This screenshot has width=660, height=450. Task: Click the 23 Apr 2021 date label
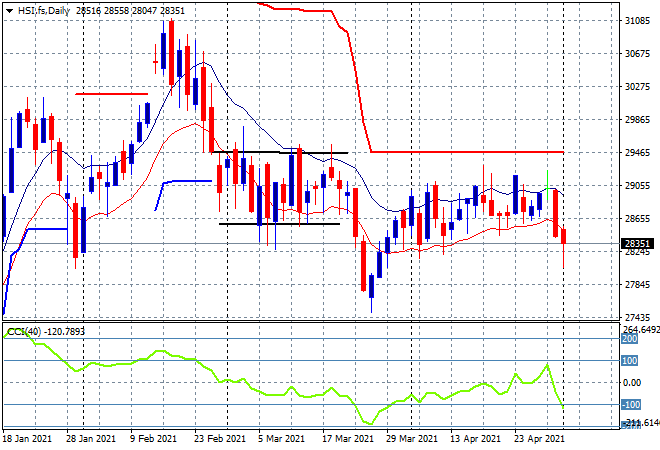point(539,439)
